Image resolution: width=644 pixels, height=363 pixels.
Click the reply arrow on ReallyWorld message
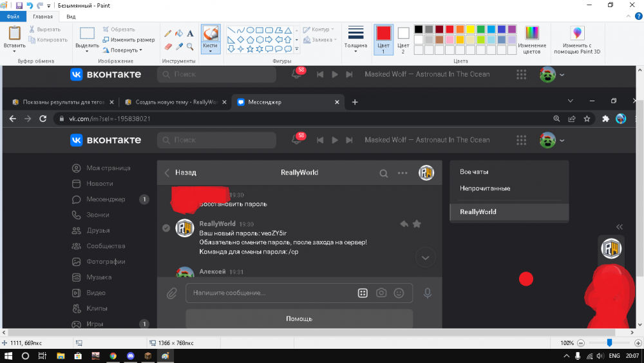pos(404,224)
